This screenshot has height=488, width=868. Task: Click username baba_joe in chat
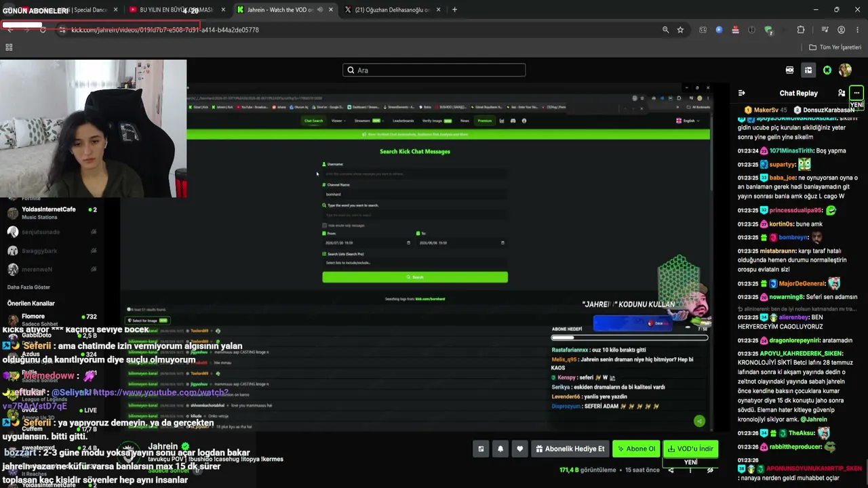[784, 178]
